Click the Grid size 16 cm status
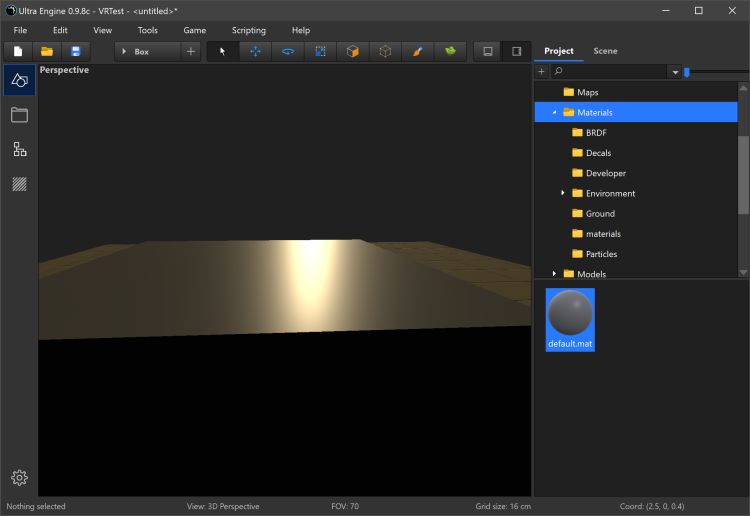Screen dimensions: 750x516 [503, 506]
